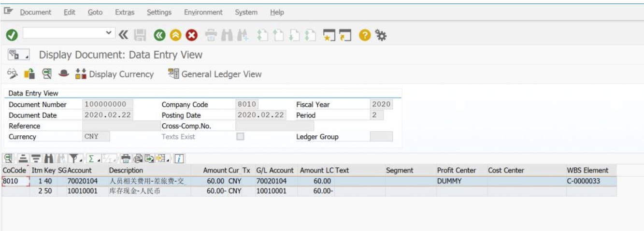Click the red Cancel X icon

coord(192,35)
